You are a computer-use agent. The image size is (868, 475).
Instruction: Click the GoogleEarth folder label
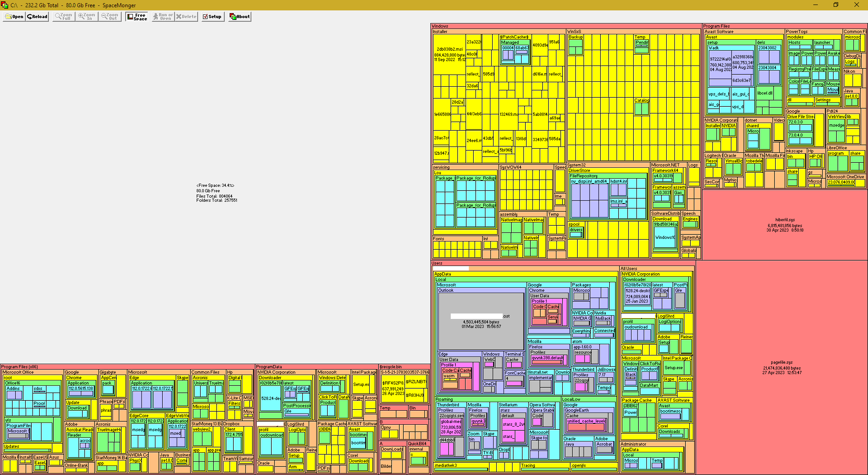(x=576, y=410)
